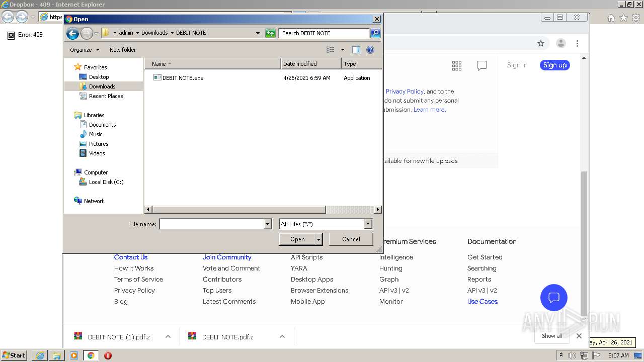Sort by the Type column
Image resolution: width=644 pixels, height=362 pixels.
[x=361, y=64]
